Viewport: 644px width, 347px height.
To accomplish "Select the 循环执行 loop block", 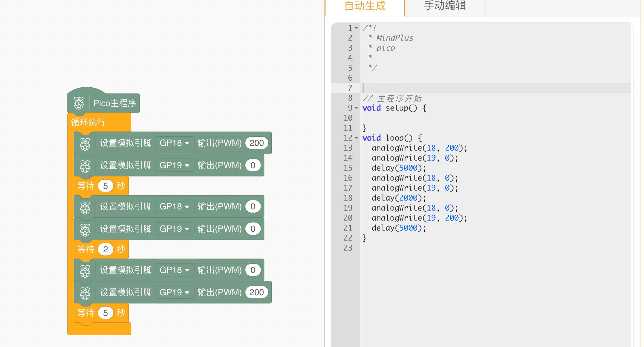I will click(88, 122).
